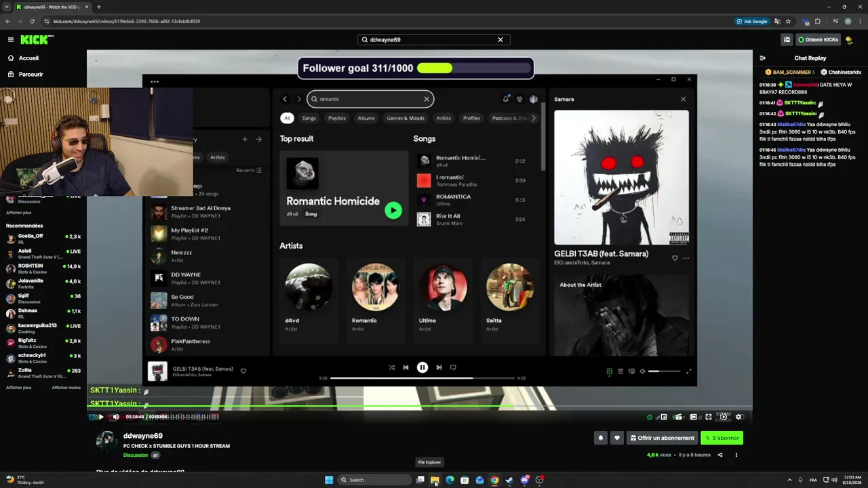Collapse recommended channels with Afficher moins
868x488 pixels.
pos(66,388)
